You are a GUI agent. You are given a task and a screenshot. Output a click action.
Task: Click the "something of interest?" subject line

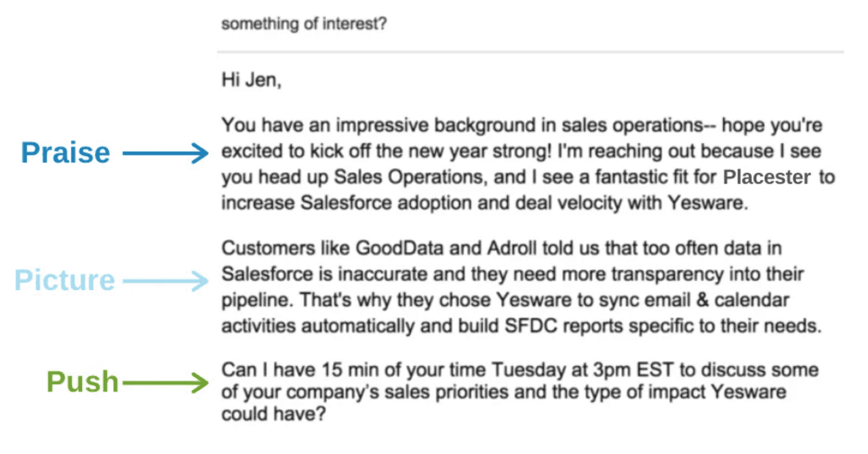point(304,24)
